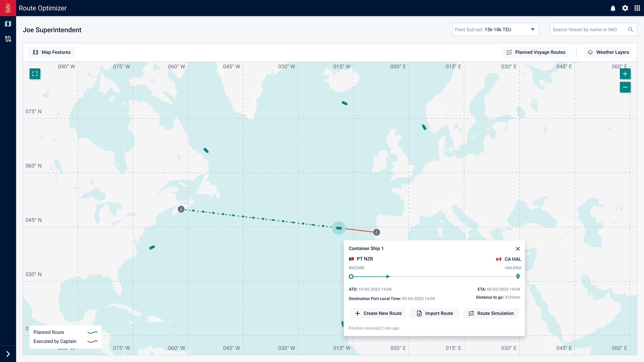
Task: Expand the sidebar with the chevron arrow
Action: (8, 354)
